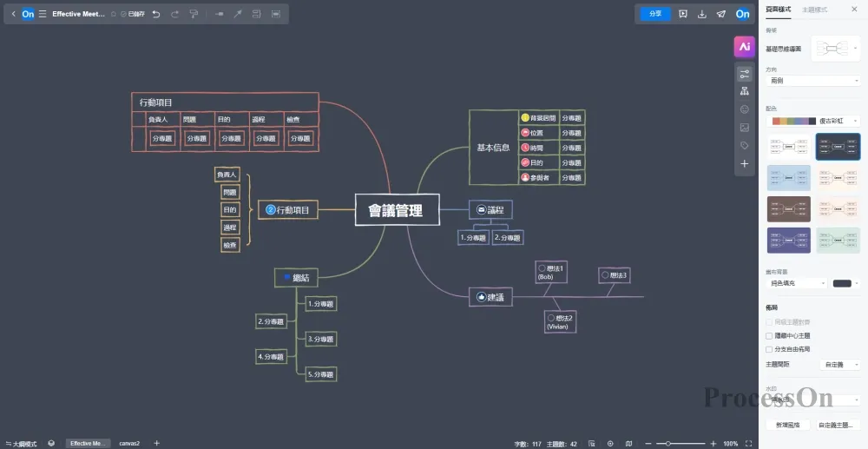The image size is (868, 449).
Task: Expand the 復古彩虹 color scheme dropdown
Action: pos(812,121)
